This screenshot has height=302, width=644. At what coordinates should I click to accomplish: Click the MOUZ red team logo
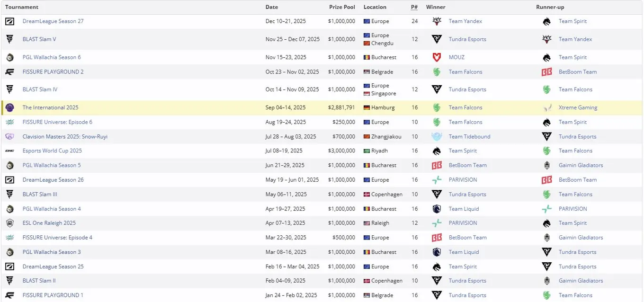click(437, 57)
